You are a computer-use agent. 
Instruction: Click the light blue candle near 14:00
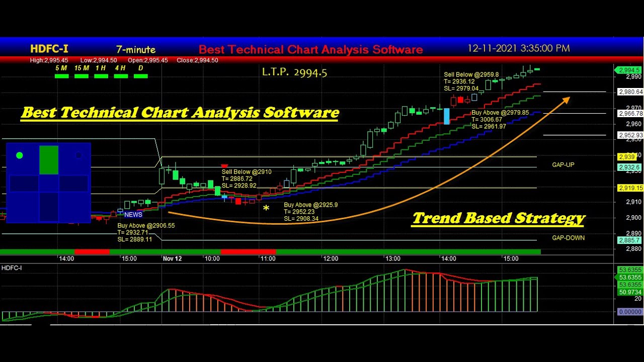tap(446, 116)
